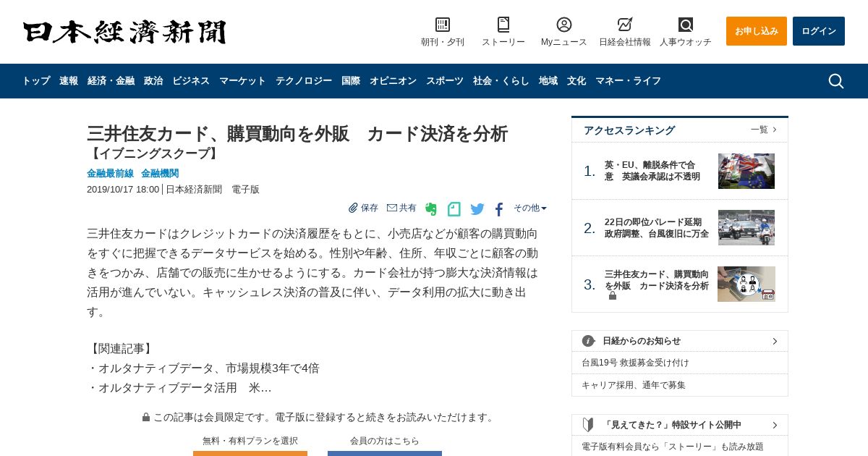Viewport: 868px width, 456px height.
Task: Click the orange お申し込み button
Action: pyautogui.click(x=757, y=31)
